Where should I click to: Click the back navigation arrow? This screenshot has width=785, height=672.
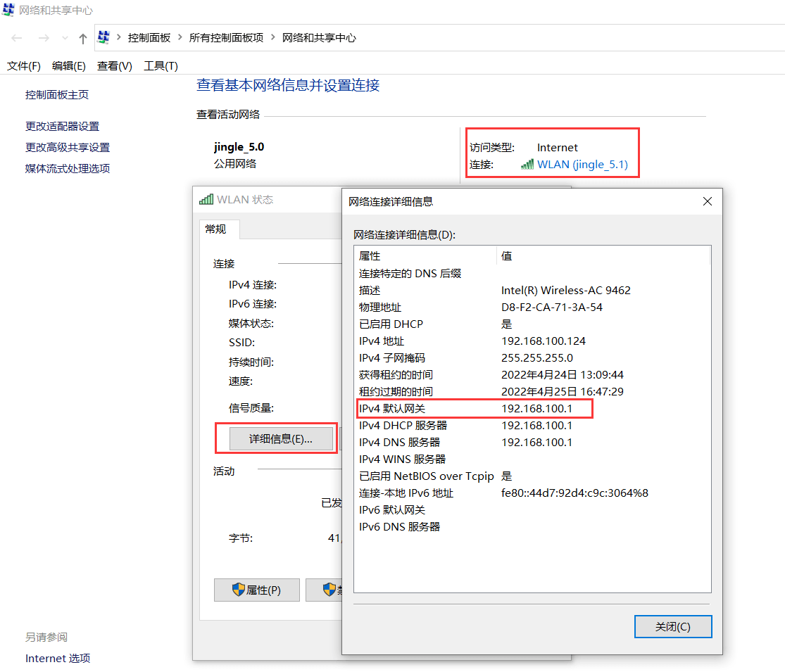pyautogui.click(x=17, y=37)
